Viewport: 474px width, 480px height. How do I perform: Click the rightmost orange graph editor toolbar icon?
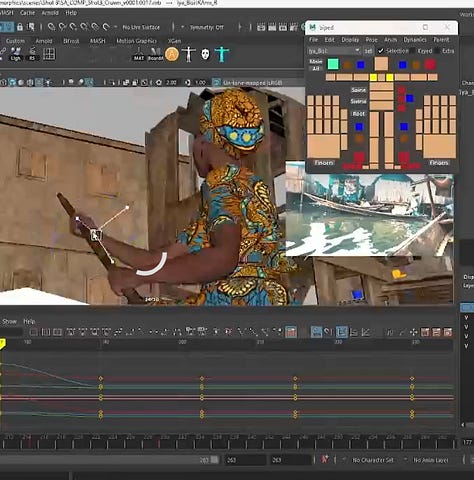coord(448,332)
